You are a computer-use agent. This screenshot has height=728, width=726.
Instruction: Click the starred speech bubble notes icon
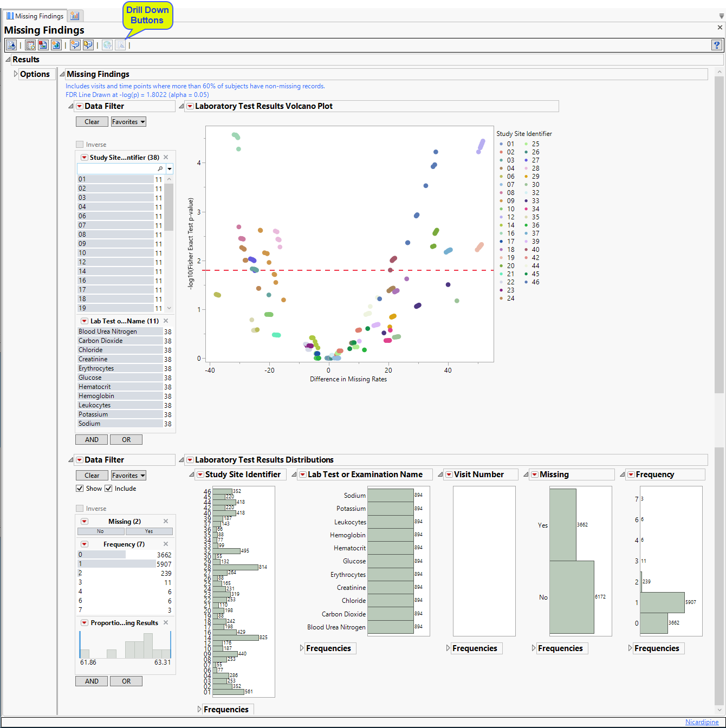[x=75, y=45]
